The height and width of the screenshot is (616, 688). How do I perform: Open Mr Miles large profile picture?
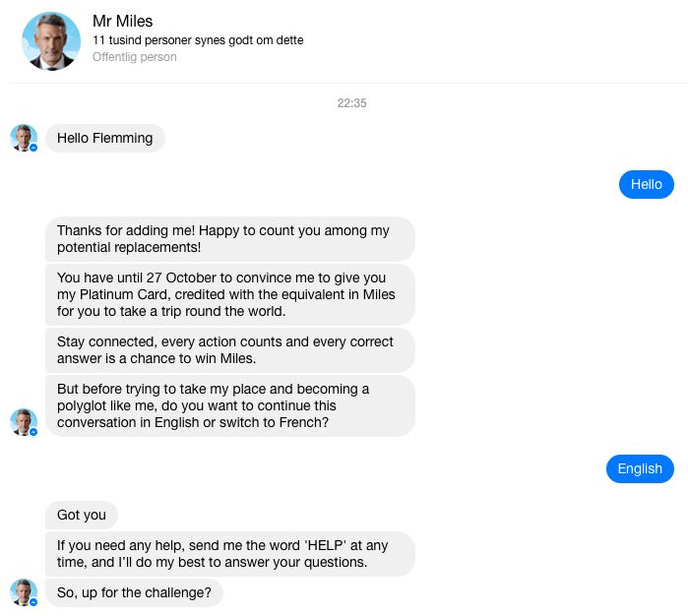pyautogui.click(x=51, y=40)
